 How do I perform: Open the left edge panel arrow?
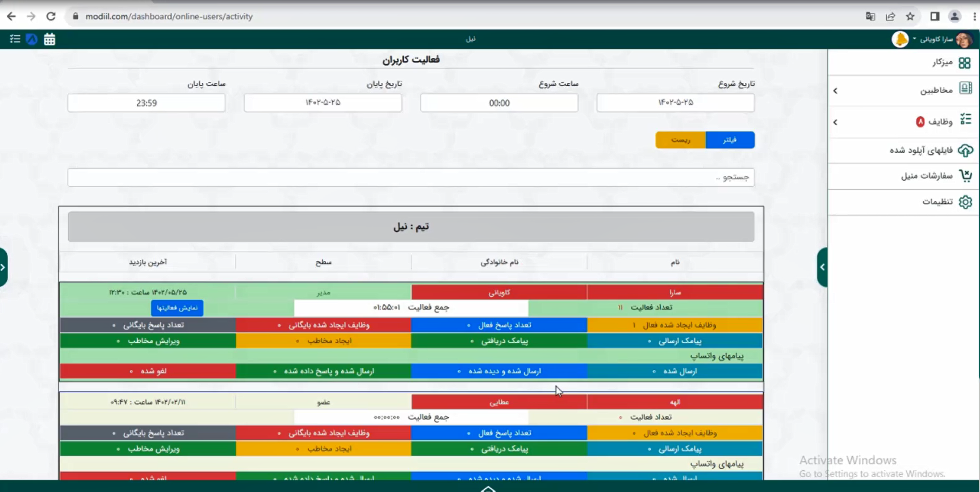pyautogui.click(x=3, y=267)
